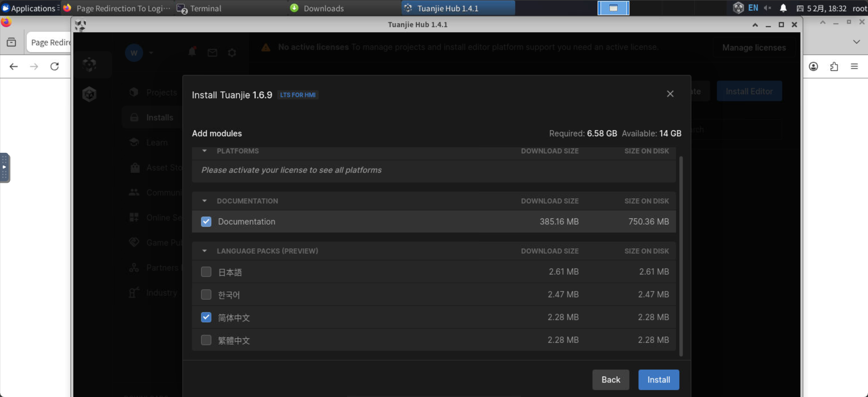Screen dimensions: 868x397
Task: Open the notifications bell in Tuanjie Hub
Action: 192,52
